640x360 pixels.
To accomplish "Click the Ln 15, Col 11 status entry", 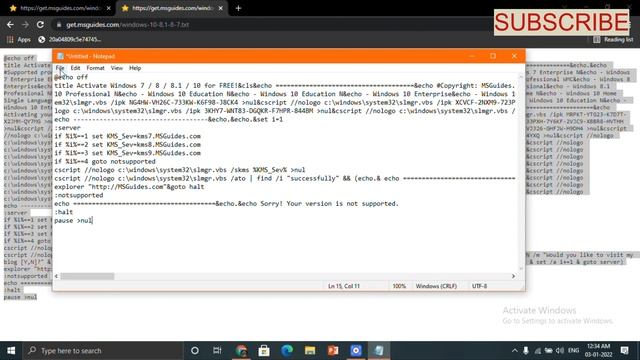I will pos(344,286).
